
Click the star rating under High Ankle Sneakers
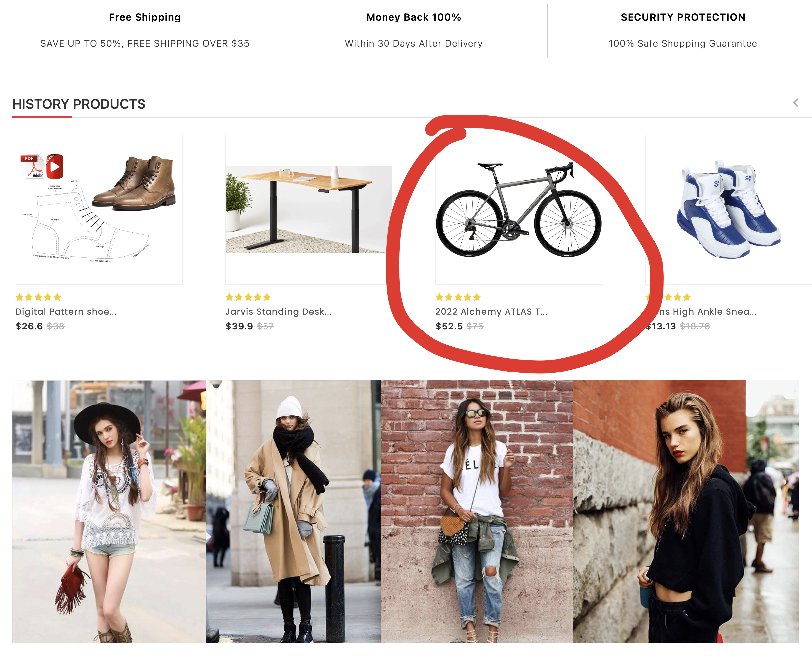(x=677, y=297)
